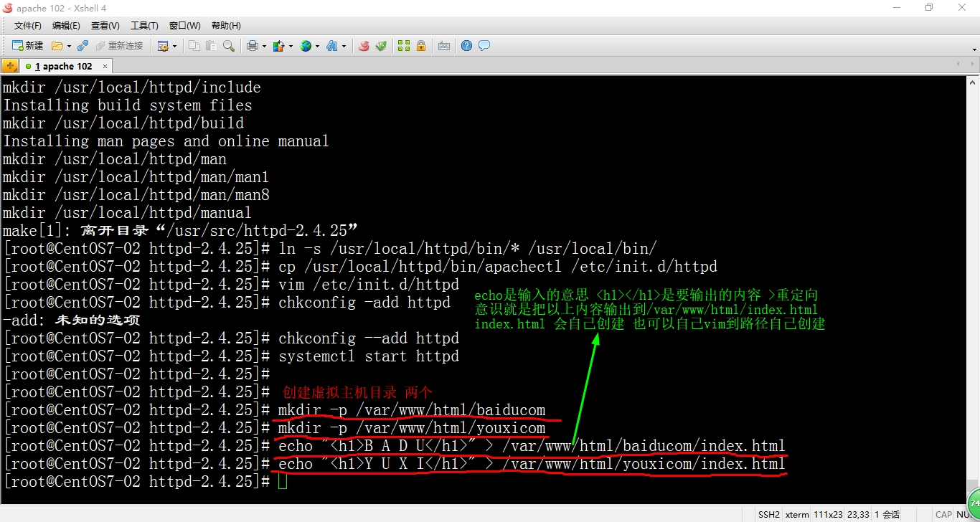Screen dimensions: 980x522
Task: Click the '-add: 未知的选项' error line
Action: pos(72,321)
